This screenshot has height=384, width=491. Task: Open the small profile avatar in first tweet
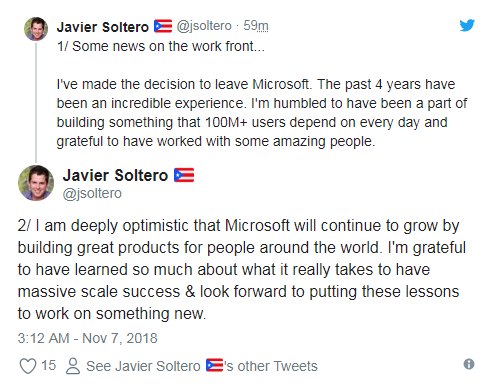pos(36,29)
